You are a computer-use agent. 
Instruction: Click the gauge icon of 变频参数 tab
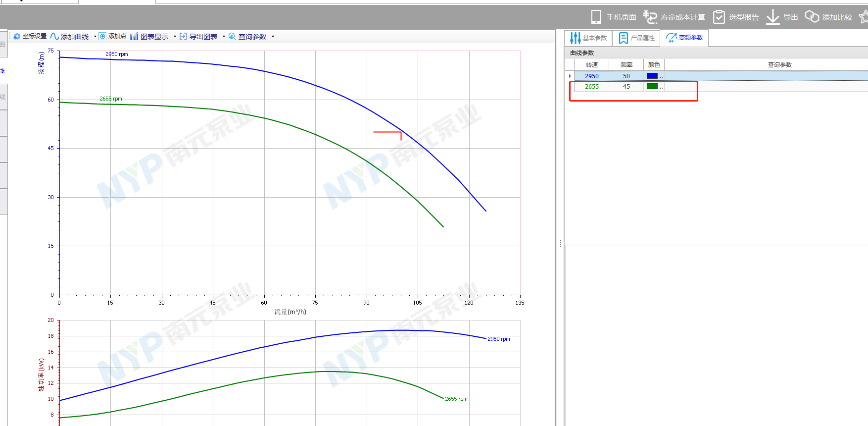coord(671,38)
